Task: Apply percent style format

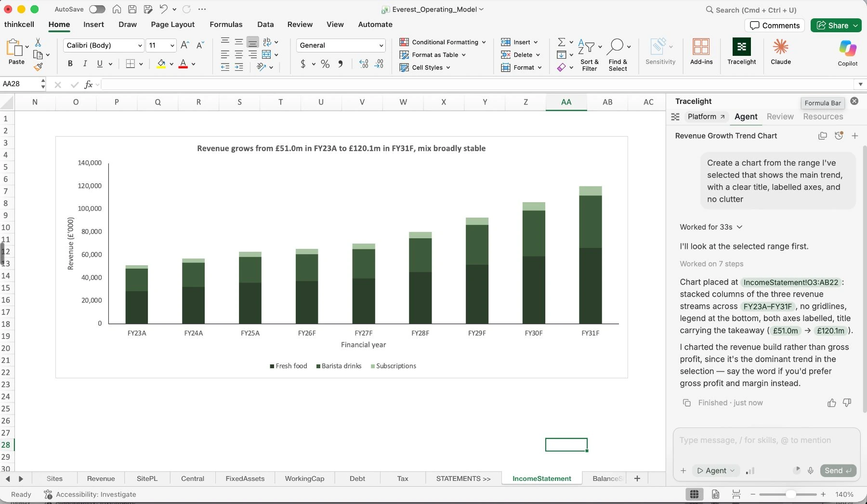Action: pos(325,64)
